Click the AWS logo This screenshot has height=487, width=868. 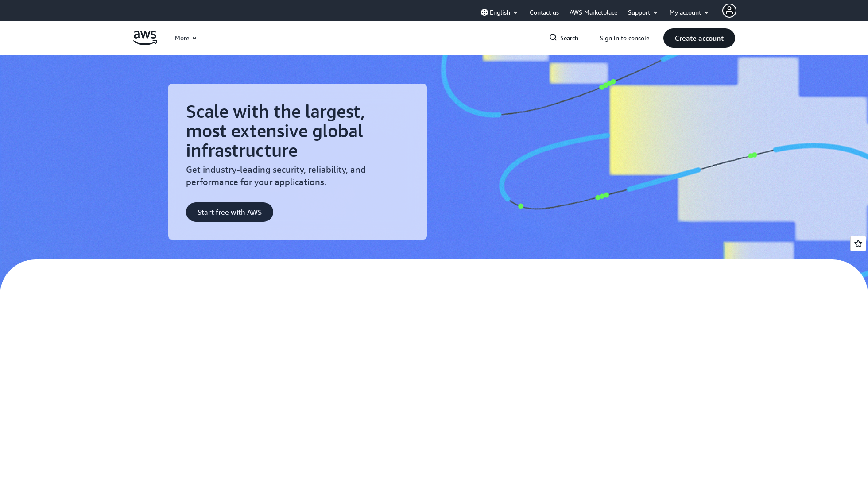145,38
